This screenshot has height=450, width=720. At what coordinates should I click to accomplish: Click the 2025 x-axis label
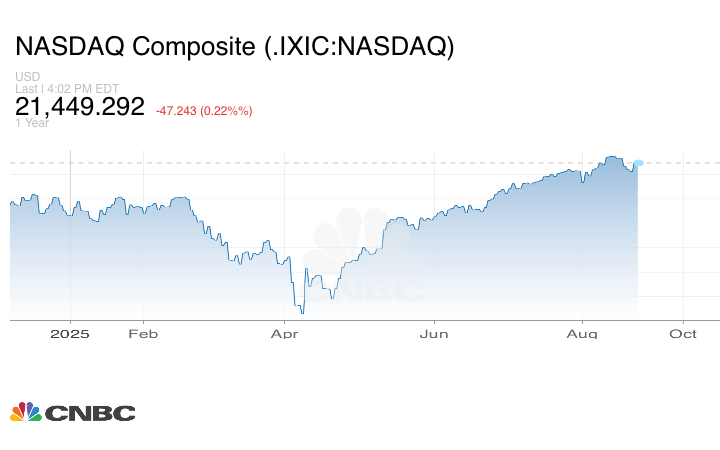pyautogui.click(x=71, y=334)
